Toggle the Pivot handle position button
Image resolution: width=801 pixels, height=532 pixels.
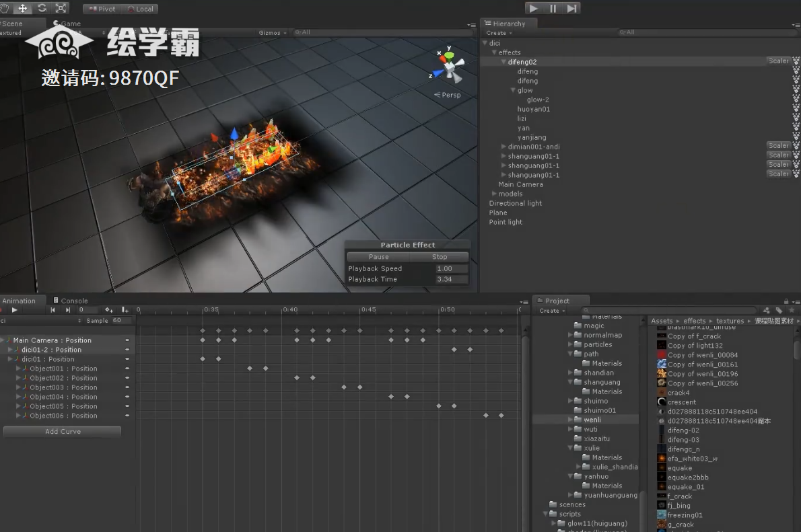[x=102, y=9]
